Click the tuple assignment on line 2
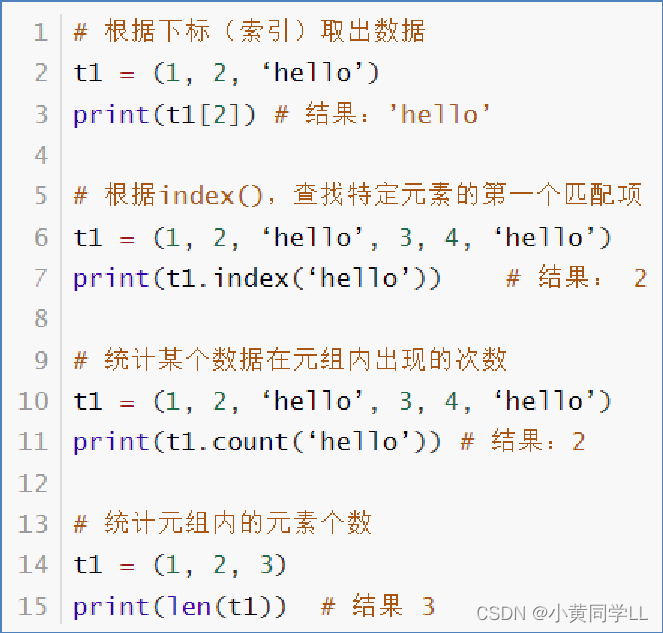The image size is (663, 633). (x=226, y=73)
